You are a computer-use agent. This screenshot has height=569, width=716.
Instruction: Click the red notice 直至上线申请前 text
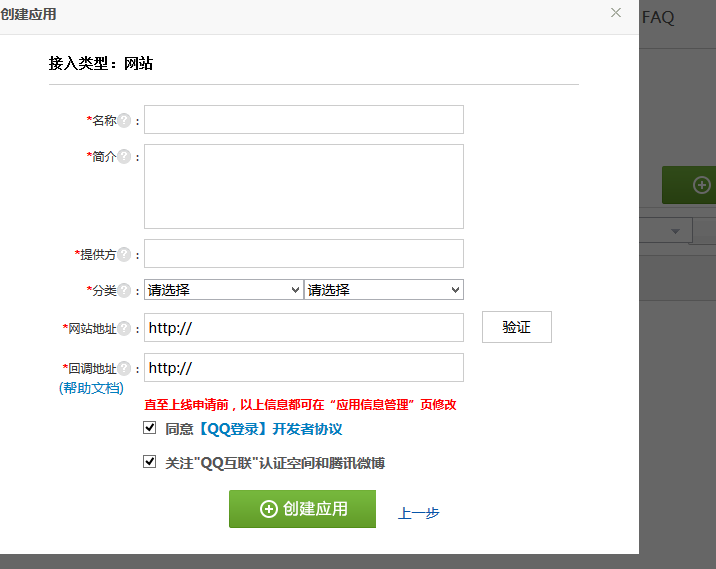(300, 405)
